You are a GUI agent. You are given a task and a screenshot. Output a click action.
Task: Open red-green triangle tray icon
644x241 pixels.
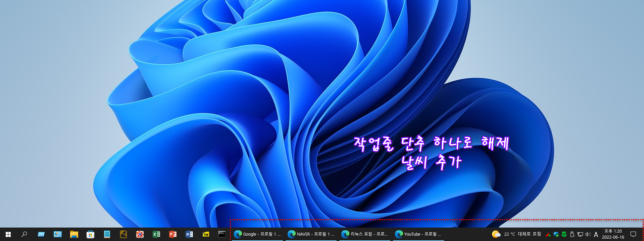point(548,234)
